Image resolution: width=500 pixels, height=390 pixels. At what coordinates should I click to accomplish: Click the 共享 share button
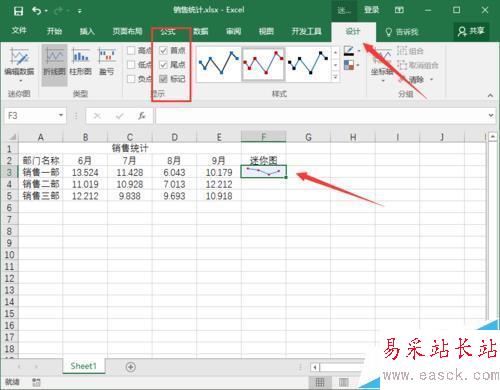tap(471, 31)
